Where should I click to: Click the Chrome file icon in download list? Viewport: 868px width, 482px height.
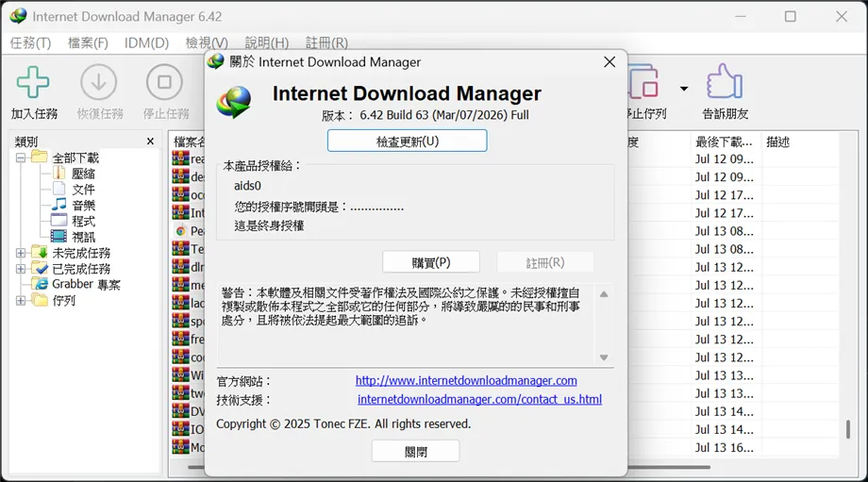tap(180, 231)
